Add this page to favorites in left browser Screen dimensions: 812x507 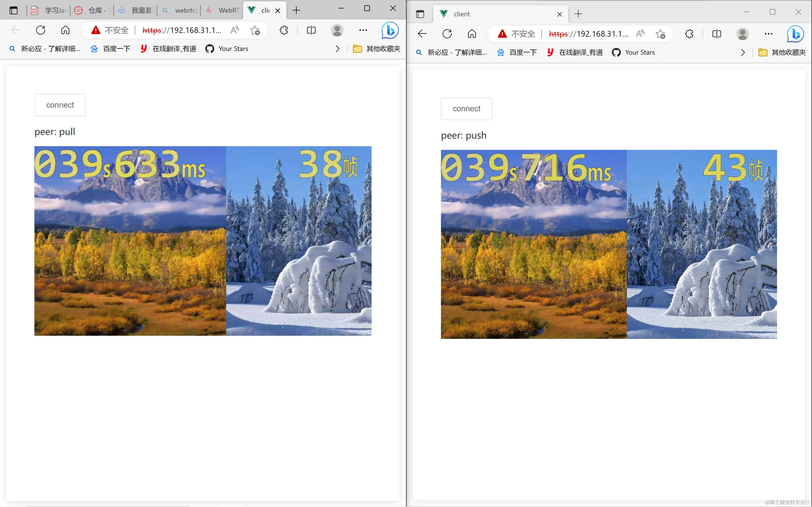click(255, 30)
